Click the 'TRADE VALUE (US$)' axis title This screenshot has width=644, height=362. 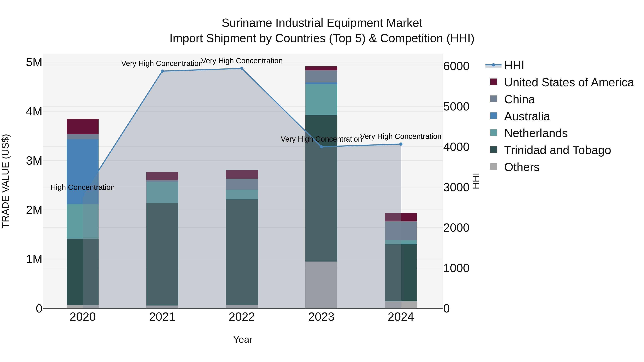point(6,181)
